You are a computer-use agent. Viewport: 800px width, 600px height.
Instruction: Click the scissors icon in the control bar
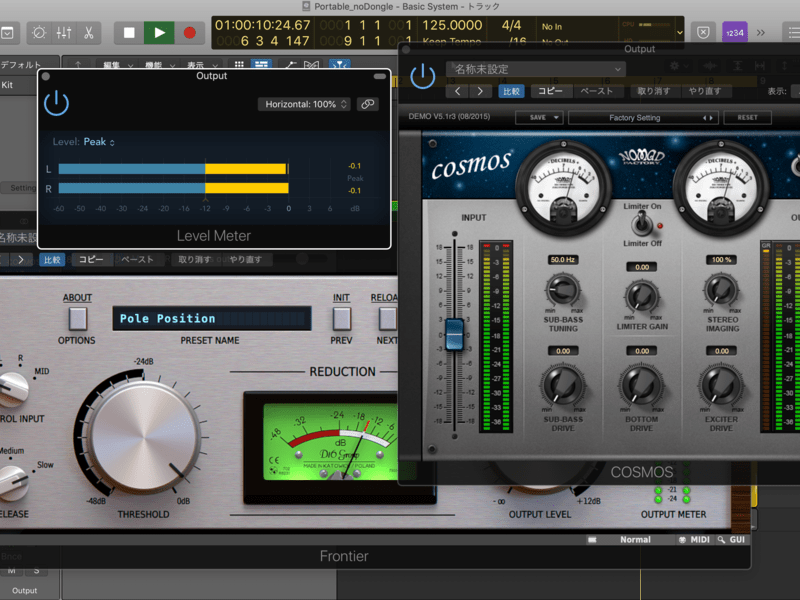[88, 32]
